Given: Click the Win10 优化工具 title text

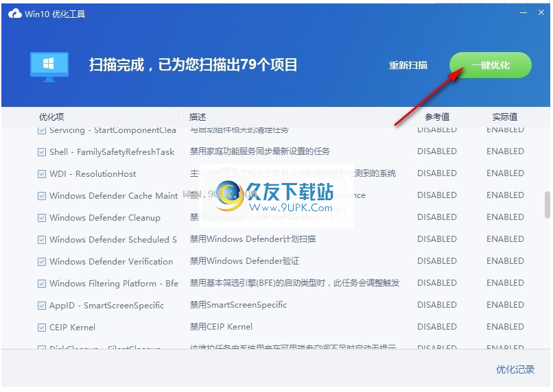Looking at the screenshot, I should pyautogui.click(x=55, y=14).
